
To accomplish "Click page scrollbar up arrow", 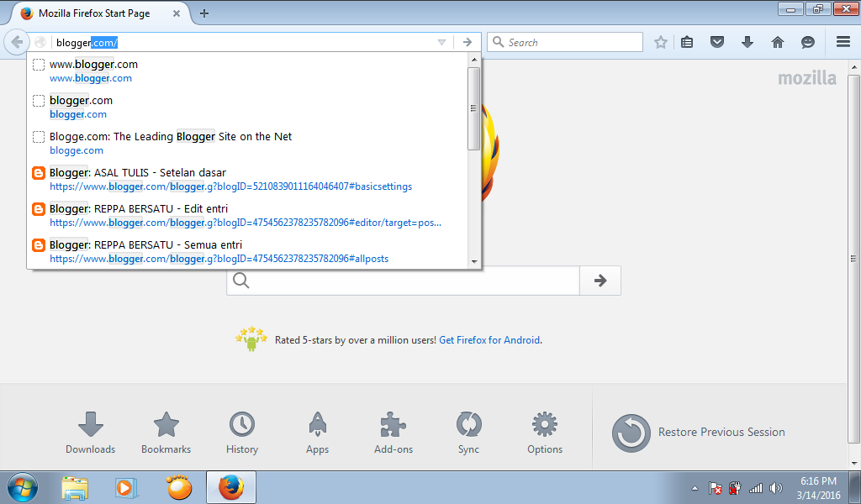I will click(x=853, y=67).
